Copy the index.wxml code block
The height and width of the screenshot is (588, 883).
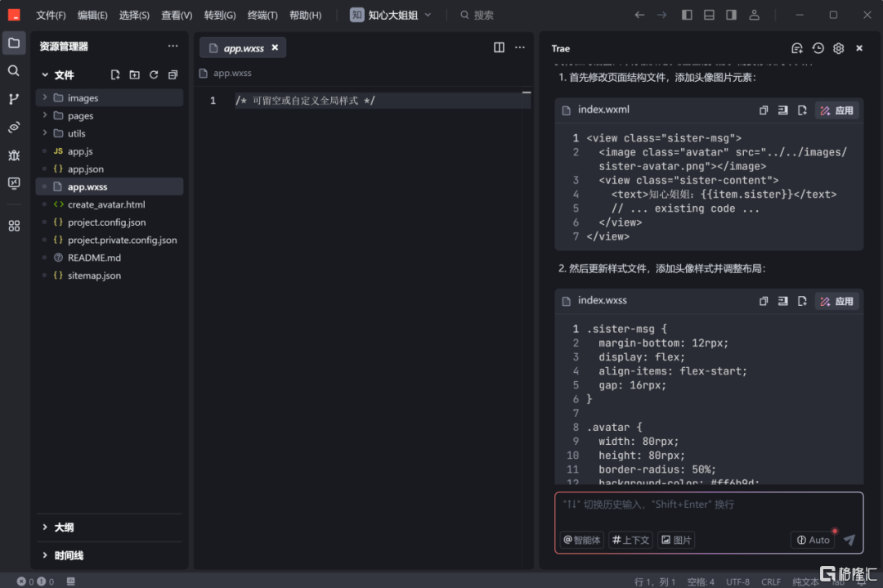pos(764,110)
